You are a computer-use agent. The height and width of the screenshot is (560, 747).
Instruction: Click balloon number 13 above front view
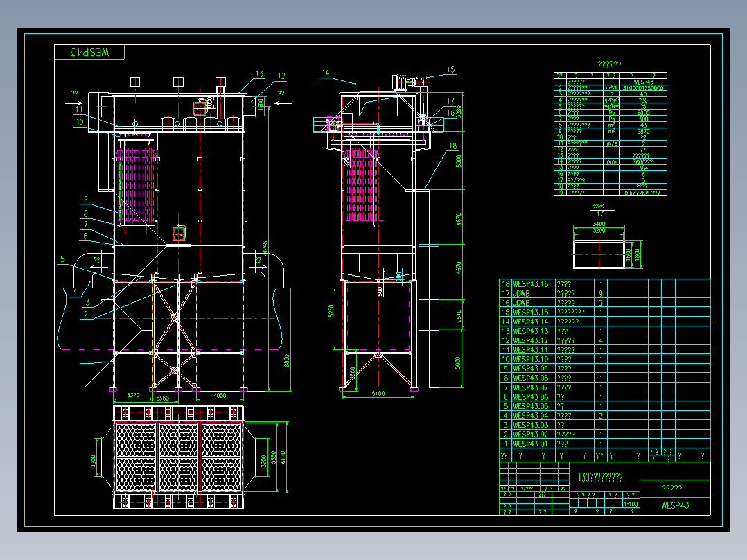pos(260,74)
